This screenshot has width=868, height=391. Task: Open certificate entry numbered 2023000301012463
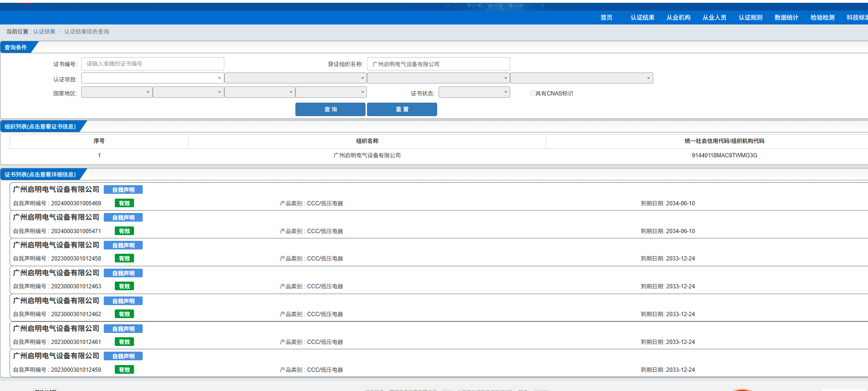(76, 286)
